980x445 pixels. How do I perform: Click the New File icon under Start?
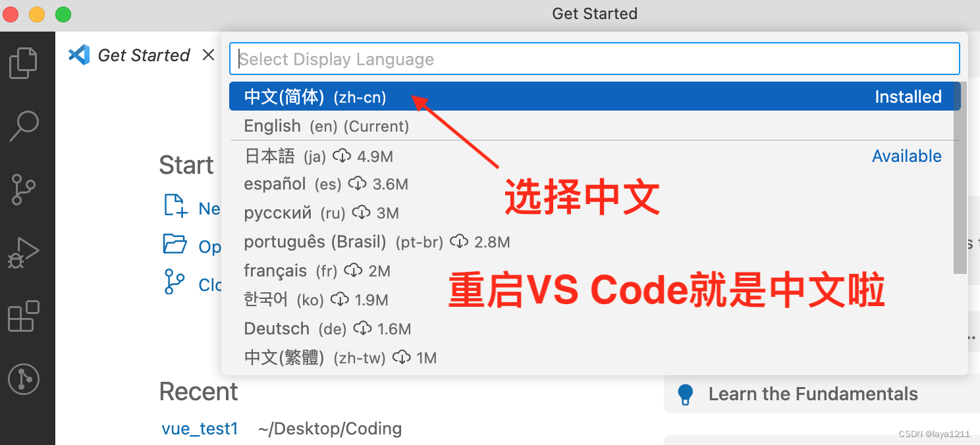click(x=176, y=206)
